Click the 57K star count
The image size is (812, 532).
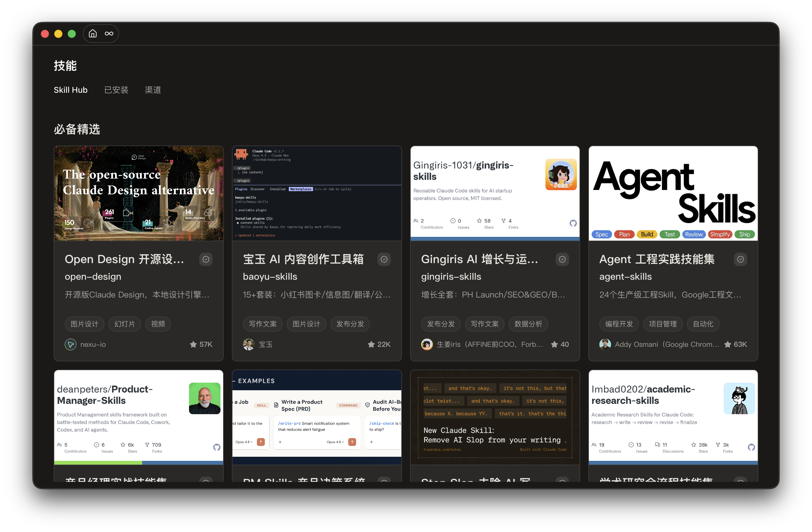click(x=201, y=344)
